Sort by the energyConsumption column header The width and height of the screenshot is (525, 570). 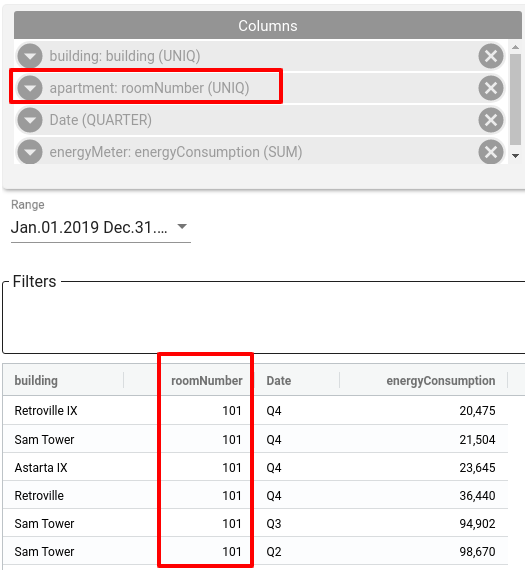[x=441, y=381]
